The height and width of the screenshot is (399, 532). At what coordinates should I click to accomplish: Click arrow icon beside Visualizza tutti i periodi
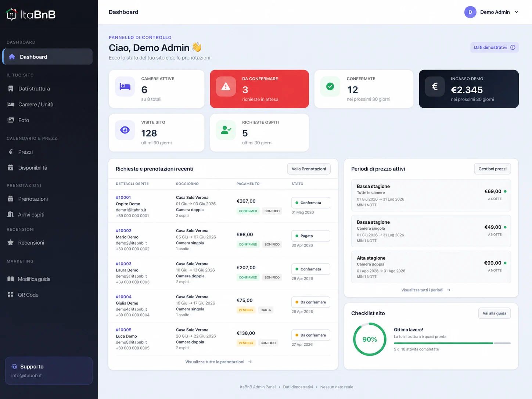click(449, 290)
